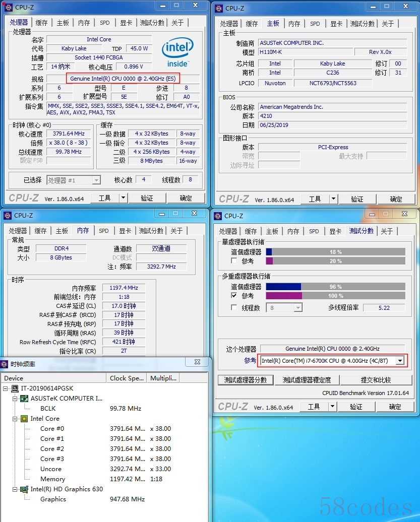Screen dimensions: 420x522
Task: Click the mainboard model H110M-K field
Action: point(306,52)
